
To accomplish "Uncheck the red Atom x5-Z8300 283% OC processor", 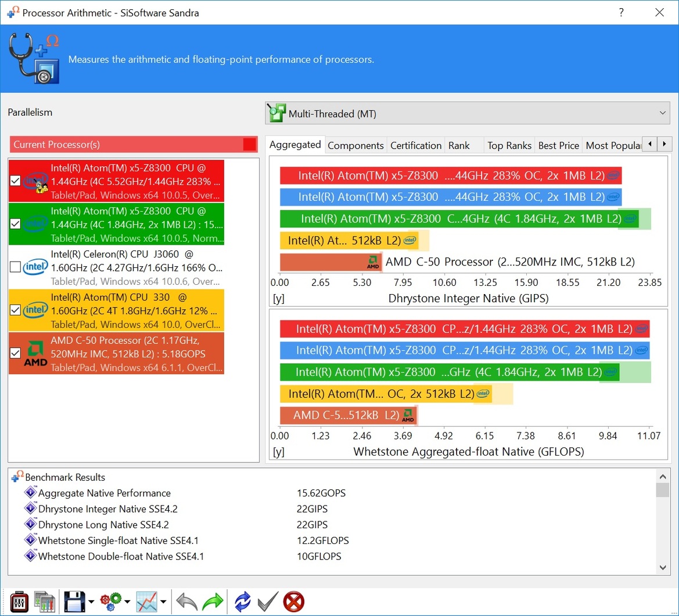I will tap(15, 181).
